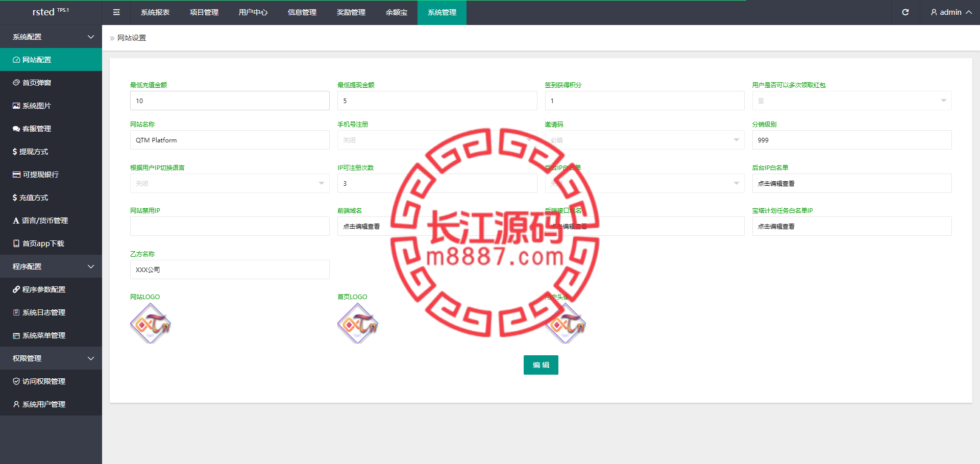980x464 pixels.
Task: Open the 余额宝 top menu
Action: (x=397, y=12)
